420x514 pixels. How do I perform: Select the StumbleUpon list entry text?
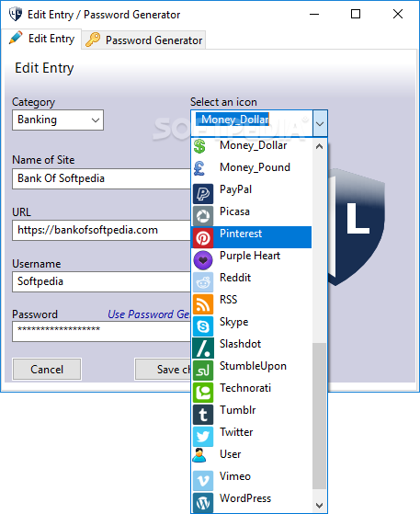[x=253, y=366]
